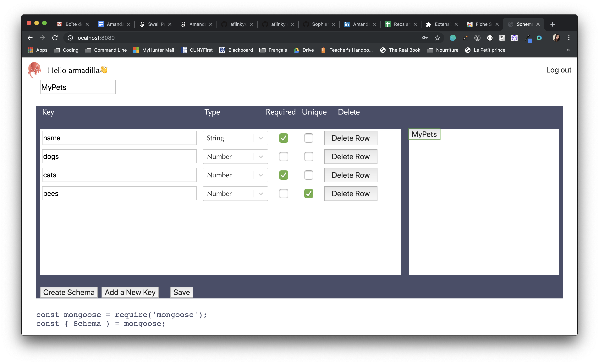The height and width of the screenshot is (364, 599).
Task: Bookmark this page with the star icon
Action: coord(437,38)
